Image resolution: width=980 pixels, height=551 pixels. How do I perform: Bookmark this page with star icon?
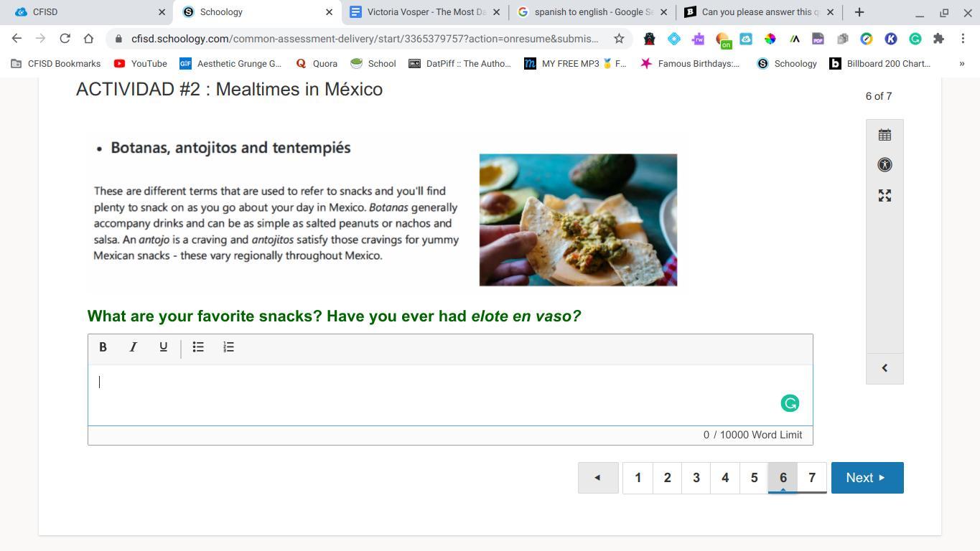(x=619, y=39)
